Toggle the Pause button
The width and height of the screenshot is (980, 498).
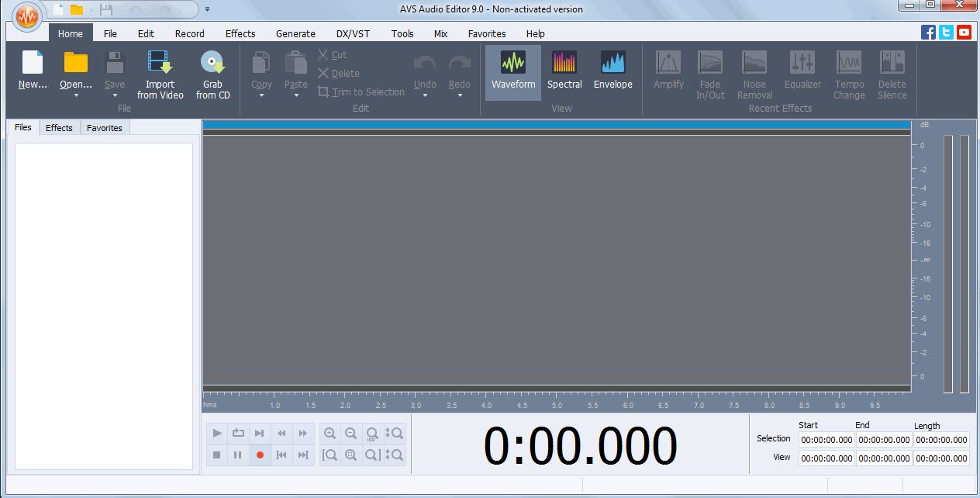239,455
